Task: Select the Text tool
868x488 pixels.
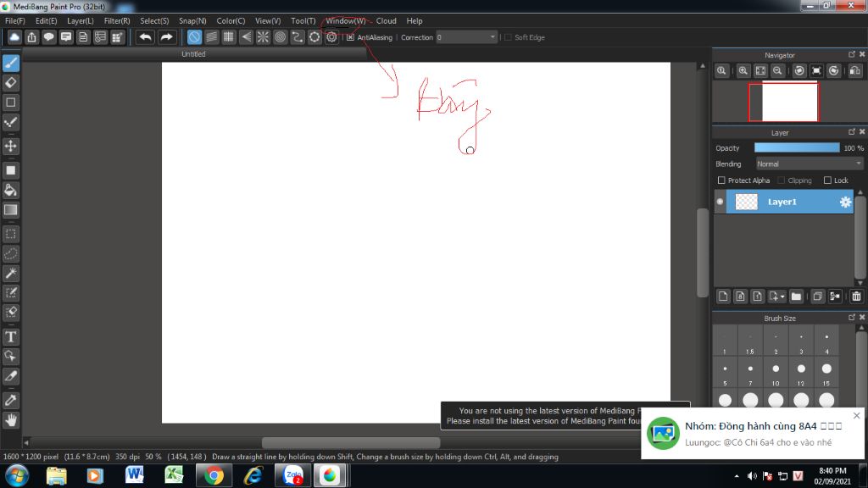Action: tap(10, 337)
